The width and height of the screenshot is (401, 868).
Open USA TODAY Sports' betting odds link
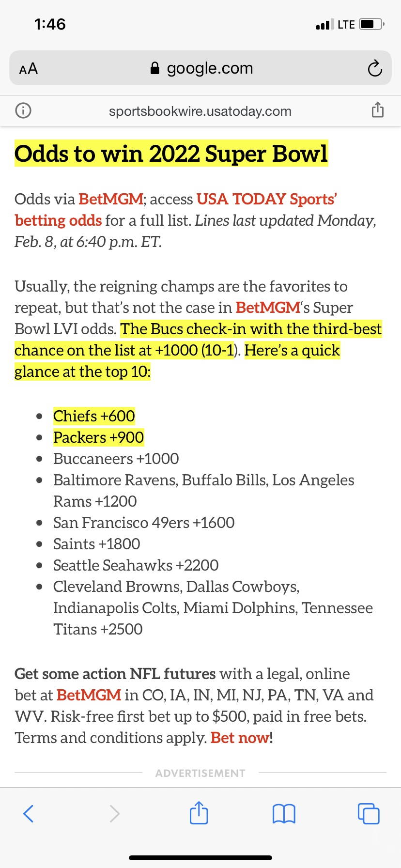(x=176, y=210)
